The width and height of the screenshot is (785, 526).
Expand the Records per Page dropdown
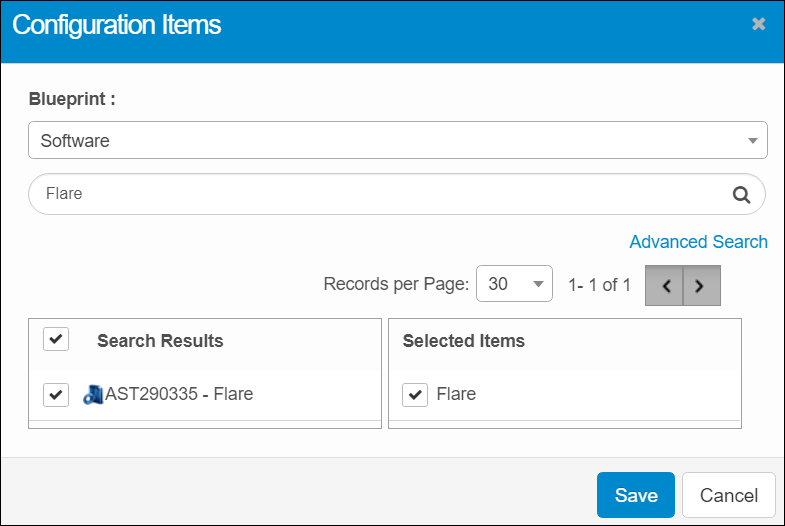click(x=514, y=284)
